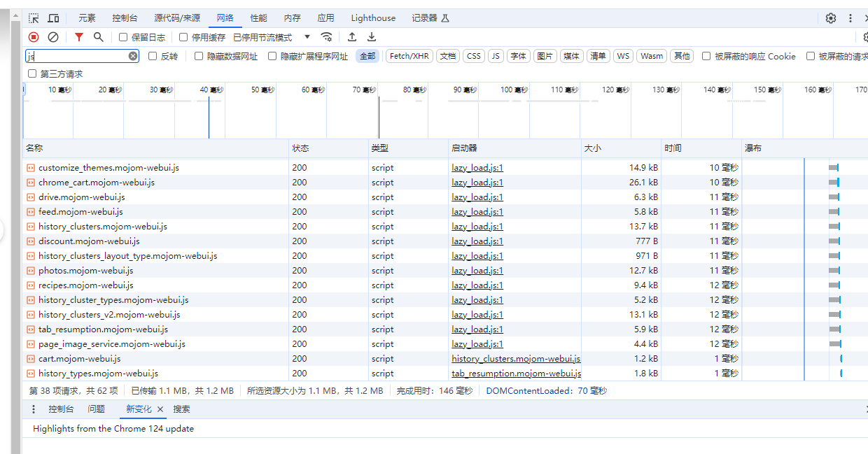Filter by 字体 type

point(518,56)
